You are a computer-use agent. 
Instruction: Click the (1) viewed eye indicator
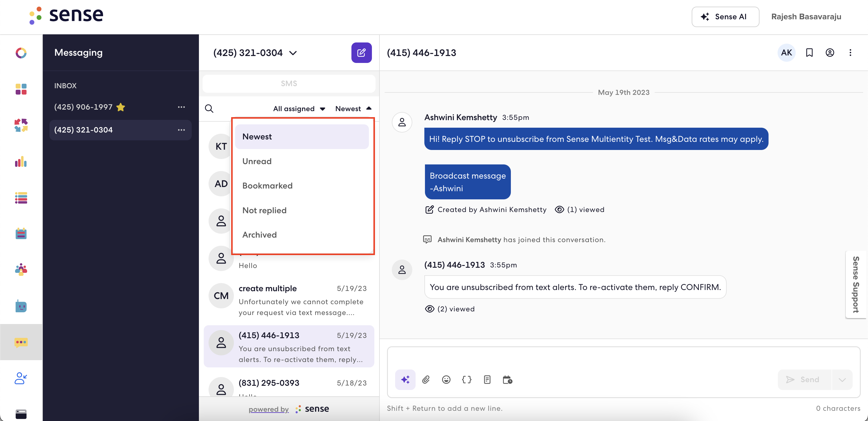580,210
